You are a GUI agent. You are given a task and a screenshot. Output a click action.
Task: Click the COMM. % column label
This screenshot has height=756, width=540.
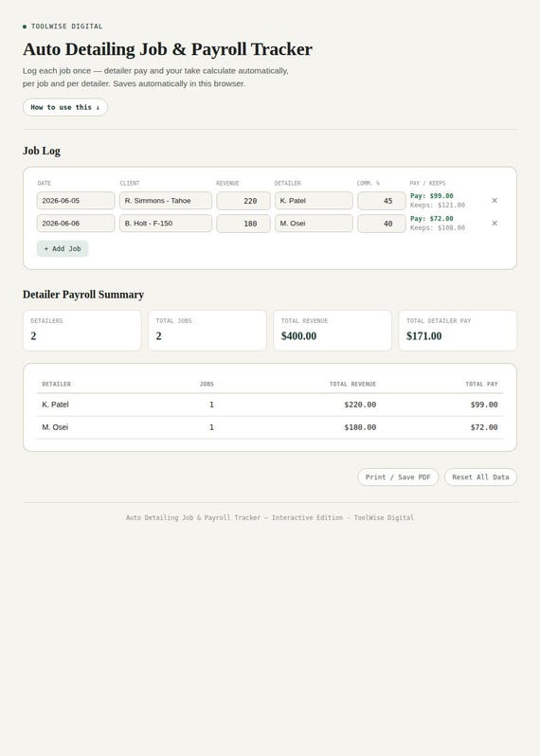[368, 183]
